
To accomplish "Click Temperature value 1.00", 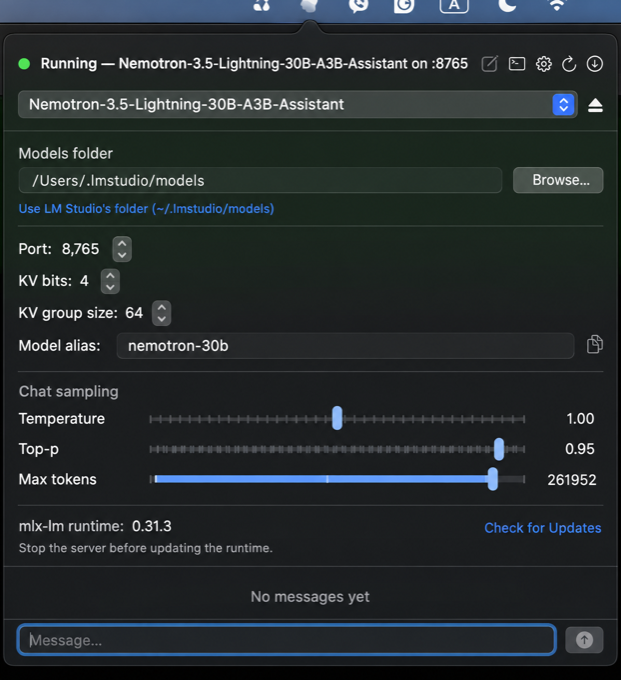I will [580, 418].
